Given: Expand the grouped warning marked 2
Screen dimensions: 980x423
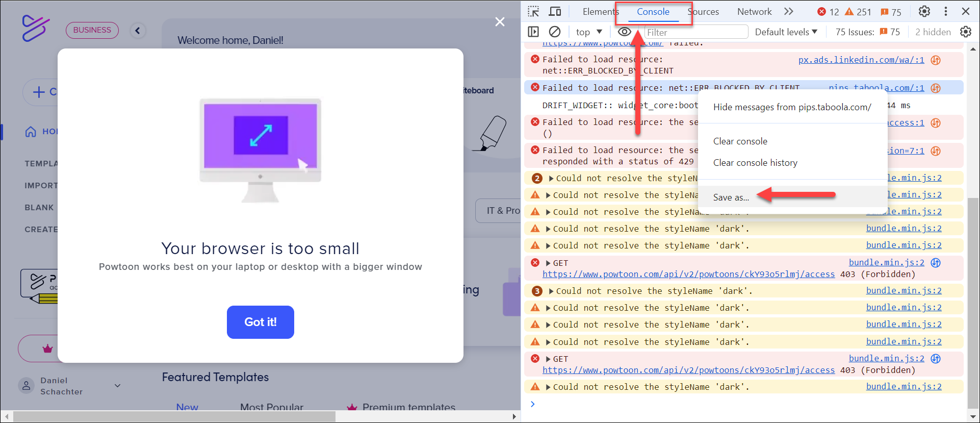Looking at the screenshot, I should tap(551, 179).
